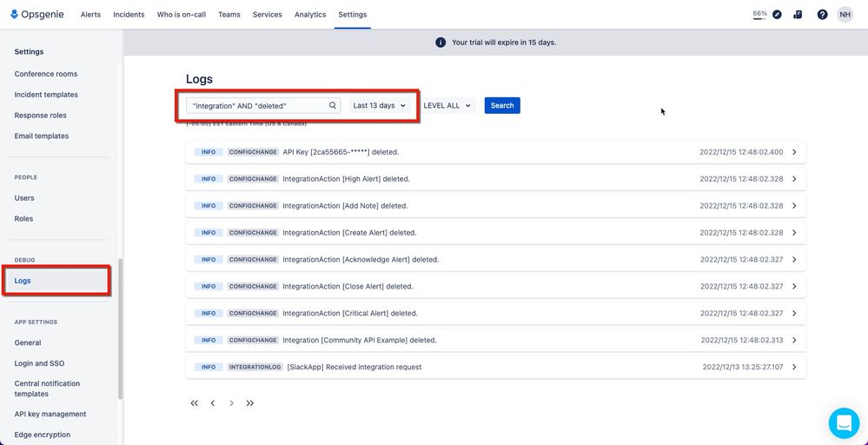868x445 pixels.
Task: Open Login and SSO settings
Action: [x=39, y=363]
